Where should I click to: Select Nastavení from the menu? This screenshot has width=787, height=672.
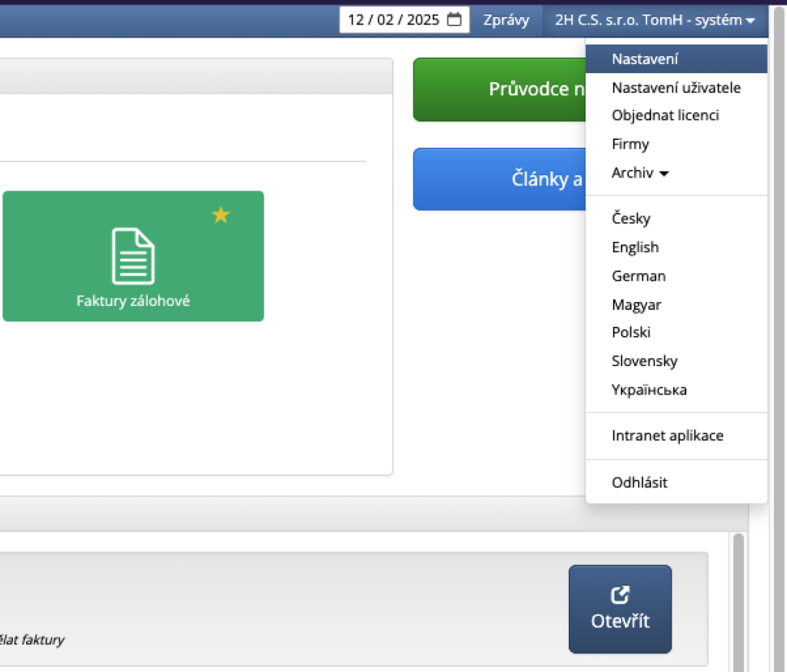(x=645, y=58)
